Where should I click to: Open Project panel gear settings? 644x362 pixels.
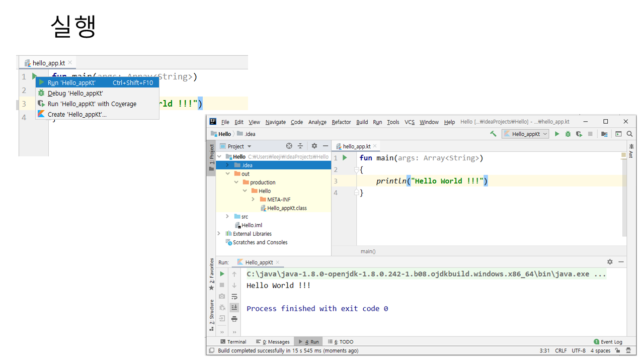coord(314,146)
